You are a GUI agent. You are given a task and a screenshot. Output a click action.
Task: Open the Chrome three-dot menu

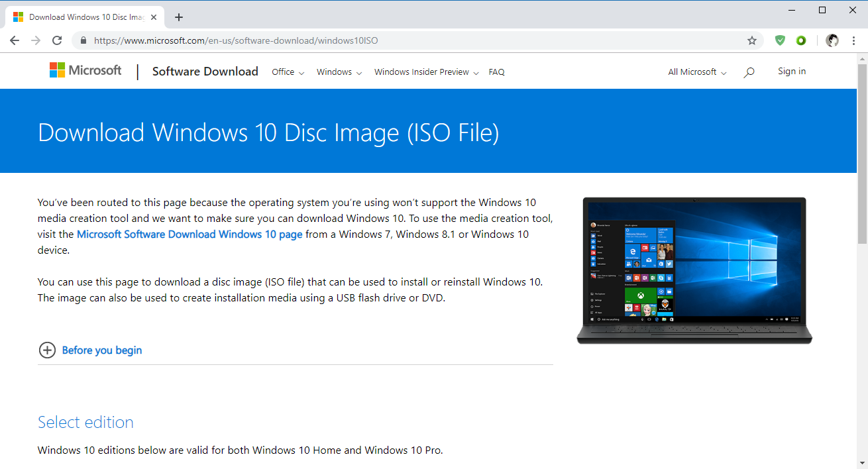point(853,40)
